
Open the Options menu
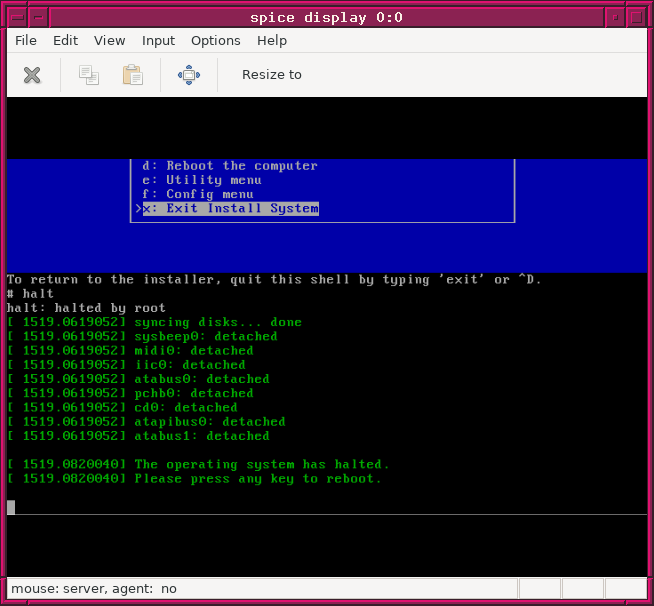coord(216,41)
